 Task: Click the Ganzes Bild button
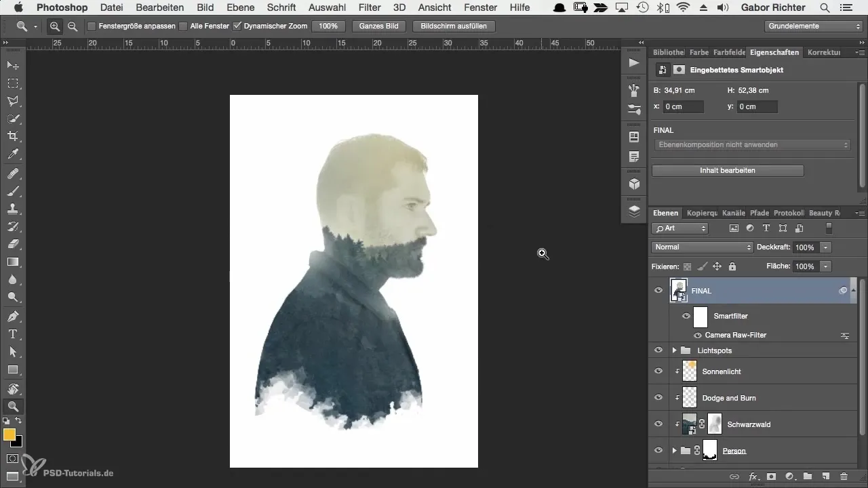(x=379, y=26)
